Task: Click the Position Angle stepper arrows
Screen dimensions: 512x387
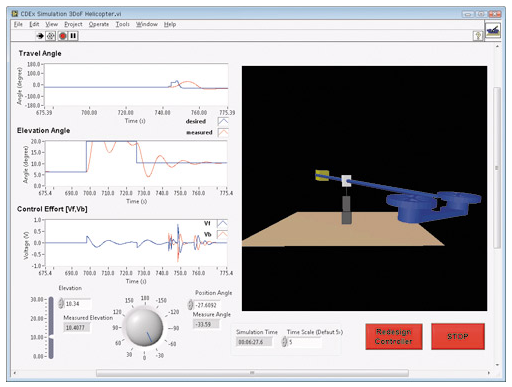Action: (x=190, y=305)
